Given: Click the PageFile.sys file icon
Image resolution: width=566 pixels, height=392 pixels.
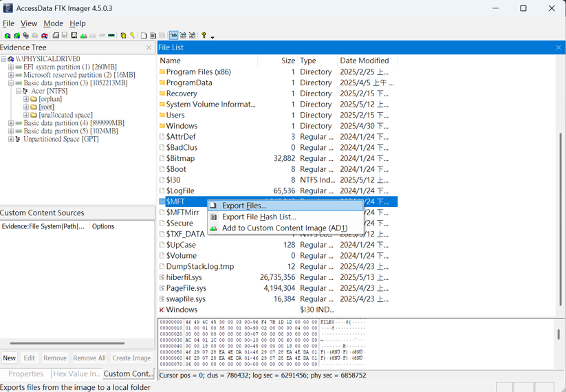Looking at the screenshot, I should pyautogui.click(x=162, y=288).
